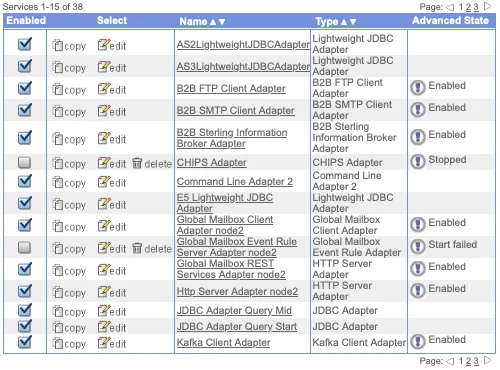
Task: Copy the E5 Lightweight JDBC Adapter
Action: point(69,205)
